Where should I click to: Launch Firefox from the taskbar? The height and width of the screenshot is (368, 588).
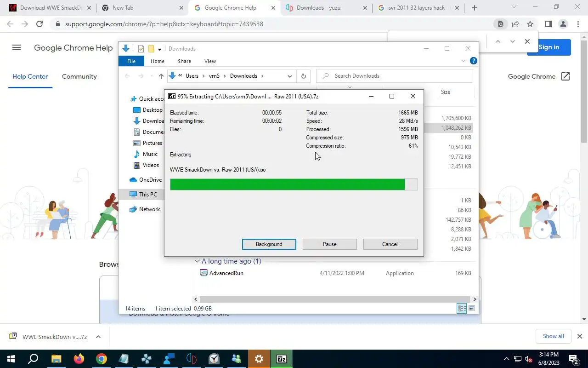[79, 359]
